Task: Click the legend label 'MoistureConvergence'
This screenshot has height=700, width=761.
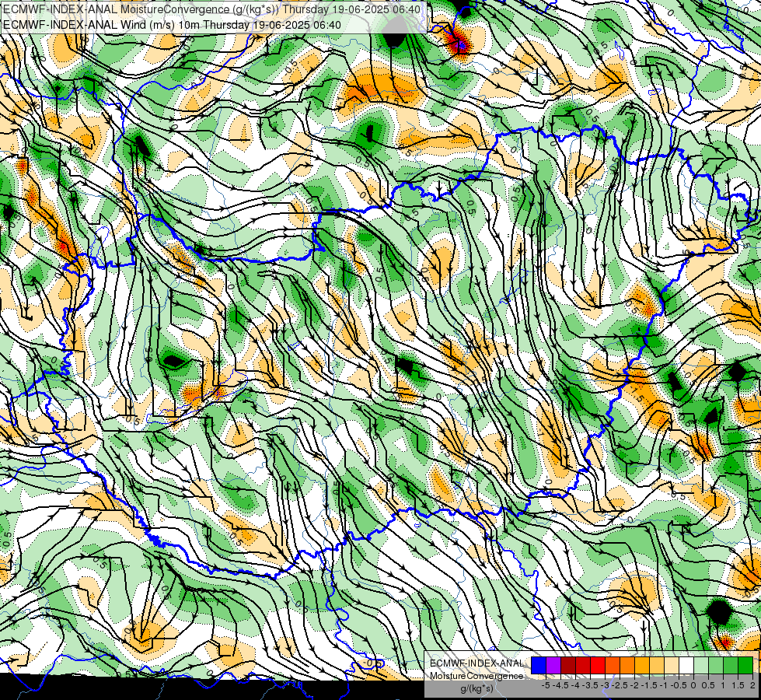Action: 476,676
